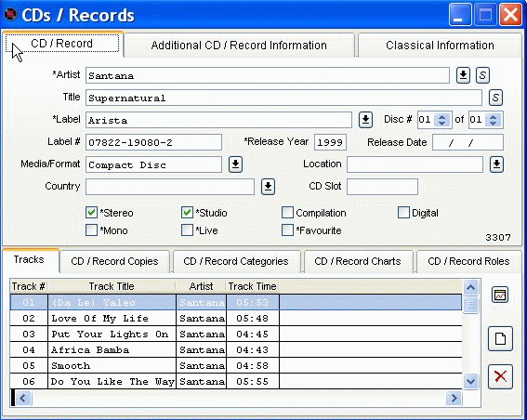Open the Media/Format dropdown arrow
This screenshot has width=527, height=420.
(235, 164)
